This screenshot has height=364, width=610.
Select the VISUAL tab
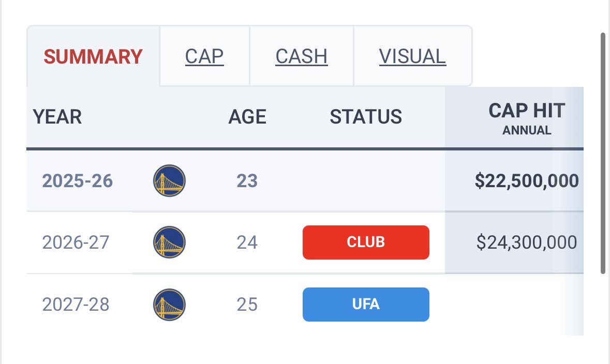click(412, 56)
